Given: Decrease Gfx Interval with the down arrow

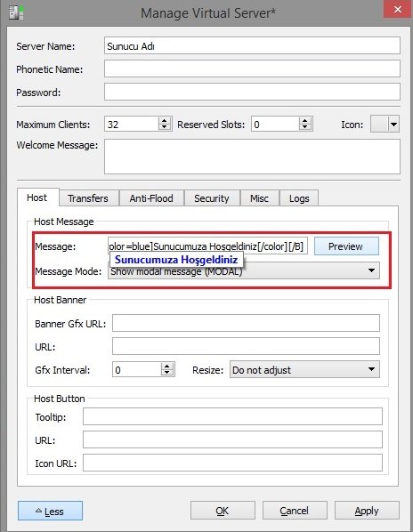Looking at the screenshot, I should click(167, 373).
